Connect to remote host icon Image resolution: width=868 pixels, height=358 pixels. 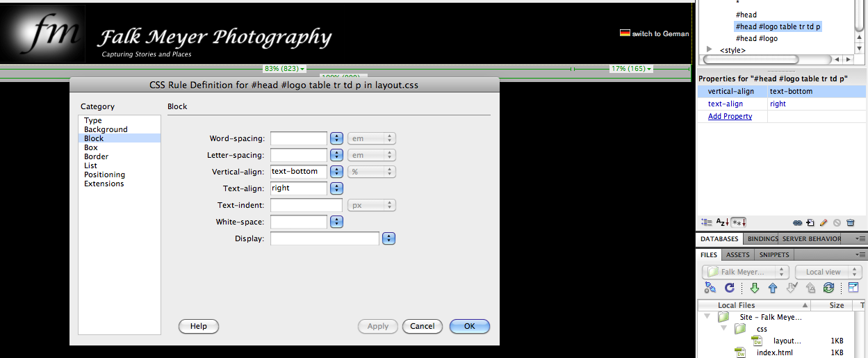pos(710,288)
